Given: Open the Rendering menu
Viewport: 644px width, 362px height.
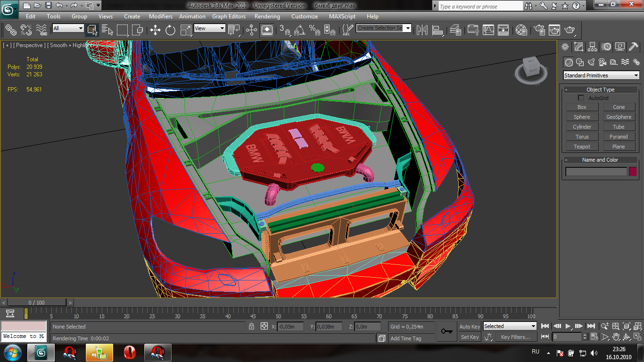Looking at the screenshot, I should pyautogui.click(x=267, y=16).
